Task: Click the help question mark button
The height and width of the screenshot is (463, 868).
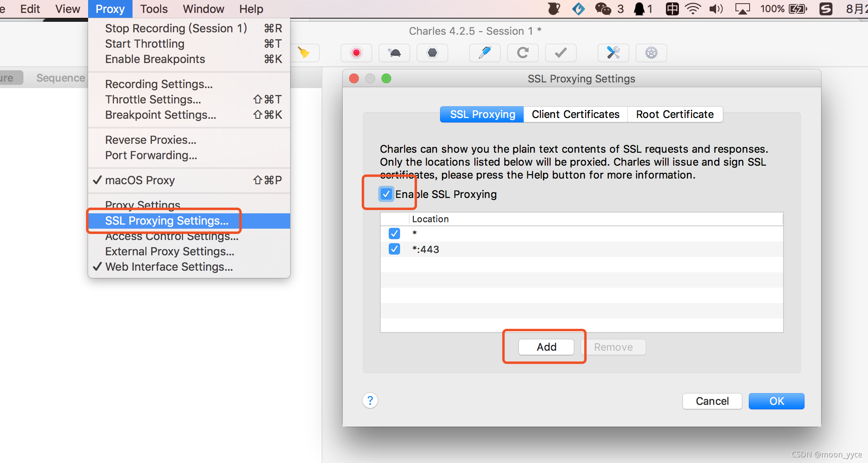Action: 370,400
